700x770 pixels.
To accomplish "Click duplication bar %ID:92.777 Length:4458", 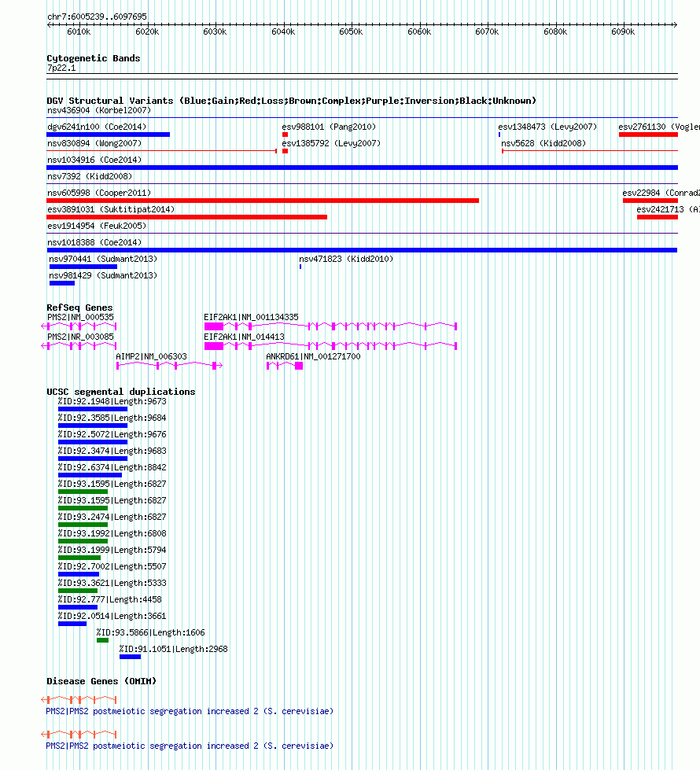I will tap(78, 607).
